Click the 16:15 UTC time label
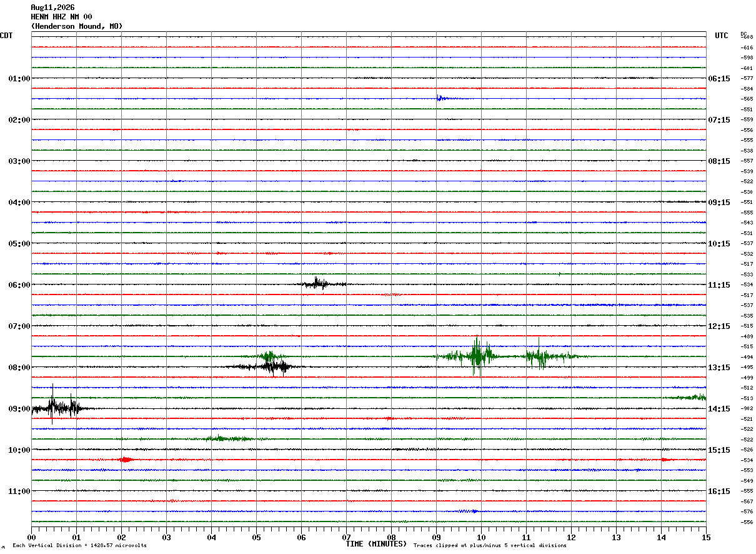Screen dimensions: 756x554 pyautogui.click(x=719, y=491)
